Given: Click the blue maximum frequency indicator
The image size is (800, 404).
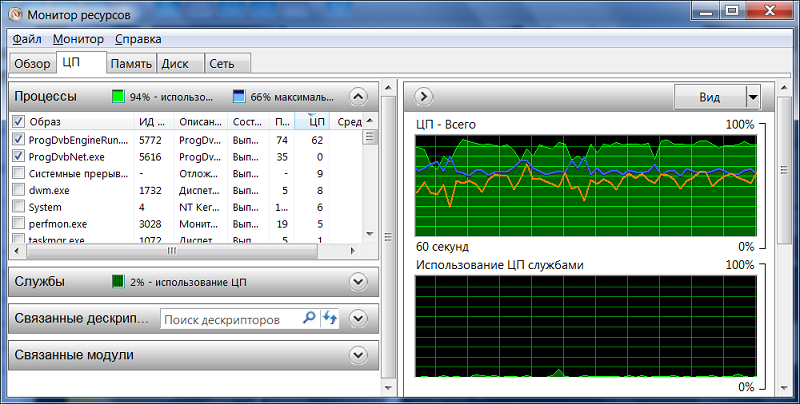Looking at the screenshot, I should 239,97.
